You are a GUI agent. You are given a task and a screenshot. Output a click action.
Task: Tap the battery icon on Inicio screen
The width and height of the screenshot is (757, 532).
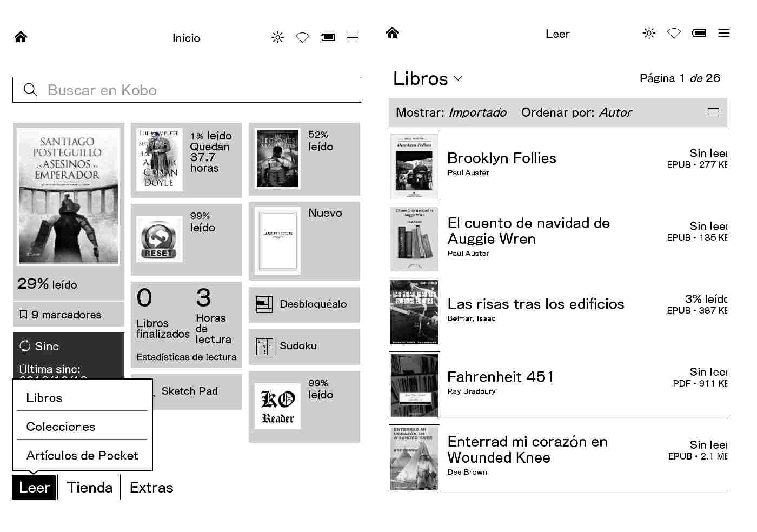tap(328, 37)
